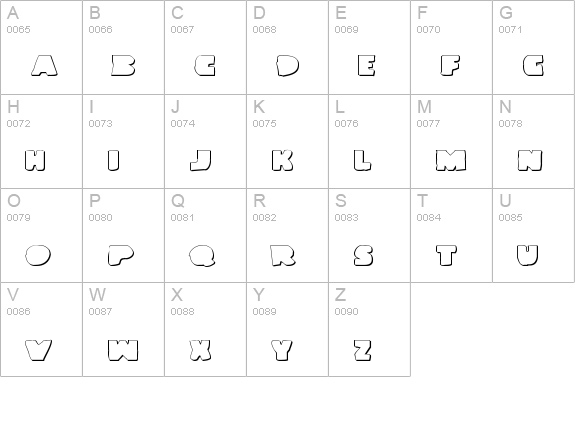
Task: Pick the H glyph cell 0072
Action: (x=41, y=142)
